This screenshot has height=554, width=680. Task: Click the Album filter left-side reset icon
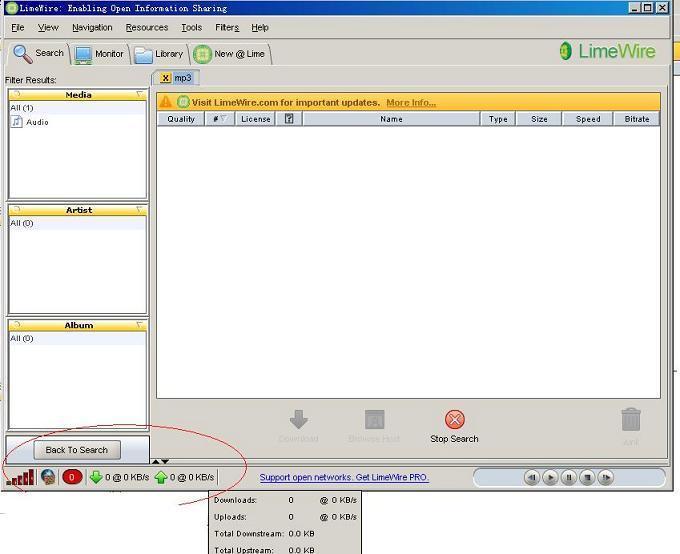click(16, 325)
